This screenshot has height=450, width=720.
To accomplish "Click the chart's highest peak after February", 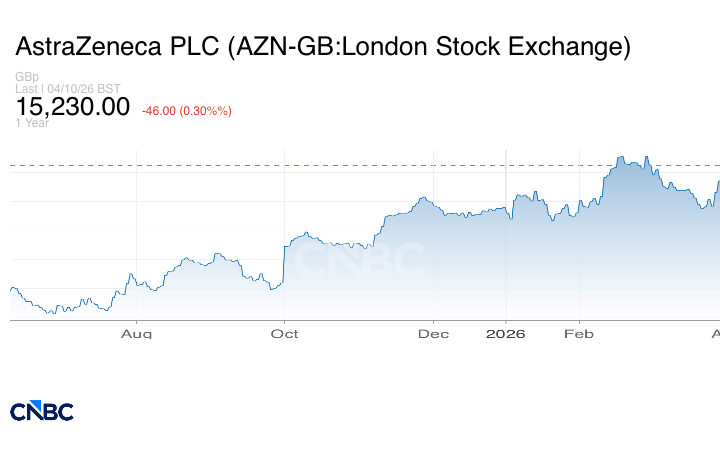I will coord(622,157).
